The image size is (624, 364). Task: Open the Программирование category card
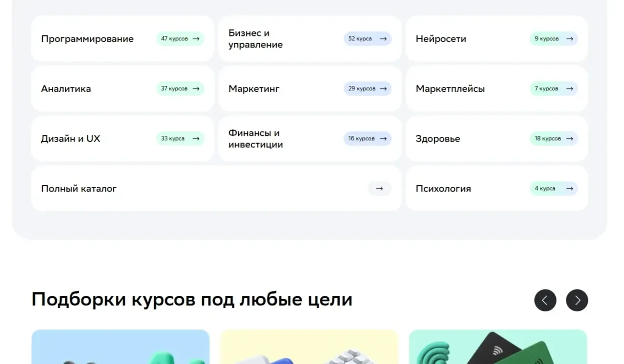tap(122, 39)
